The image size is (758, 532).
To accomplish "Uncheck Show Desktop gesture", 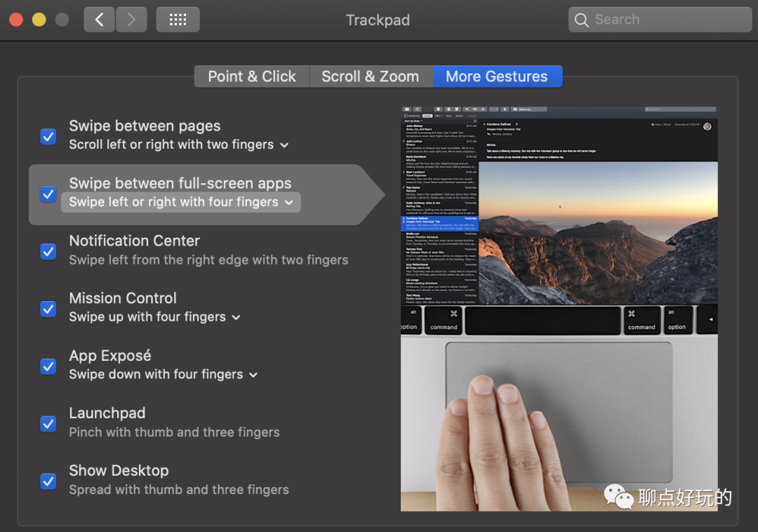I will [48, 481].
